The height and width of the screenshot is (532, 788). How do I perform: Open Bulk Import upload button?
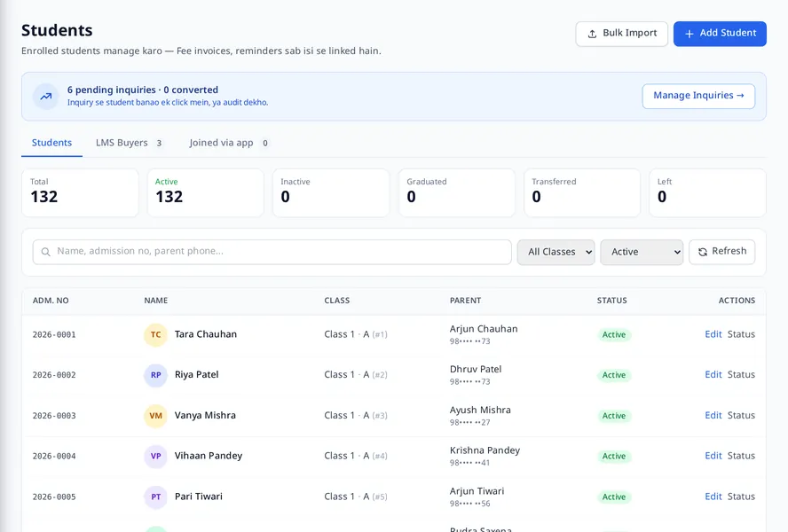point(622,34)
